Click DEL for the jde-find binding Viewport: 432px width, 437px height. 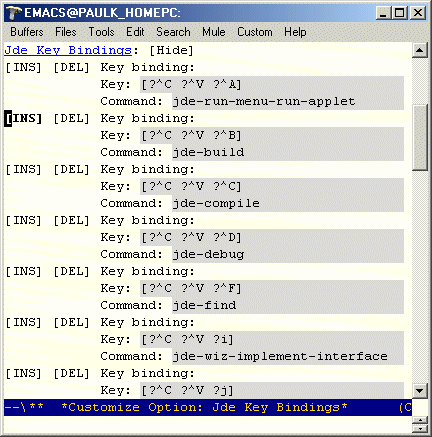tap(72, 272)
